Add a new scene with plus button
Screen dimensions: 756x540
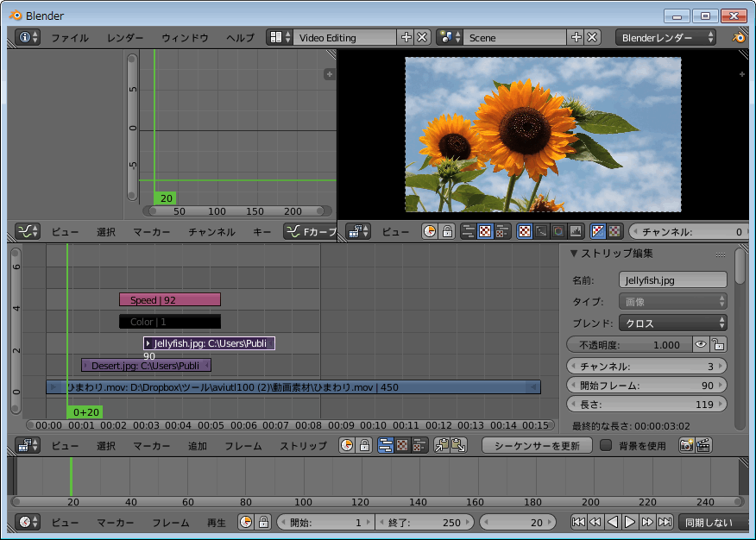(x=576, y=38)
